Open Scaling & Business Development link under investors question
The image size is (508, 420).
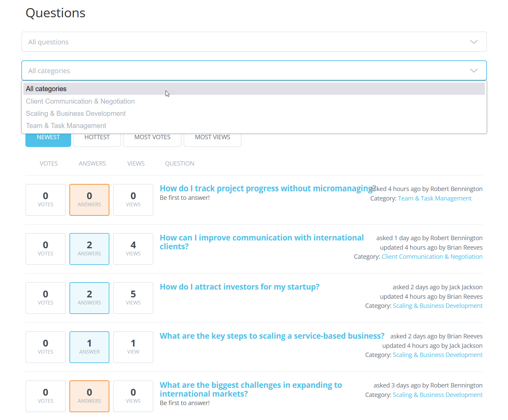click(438, 306)
